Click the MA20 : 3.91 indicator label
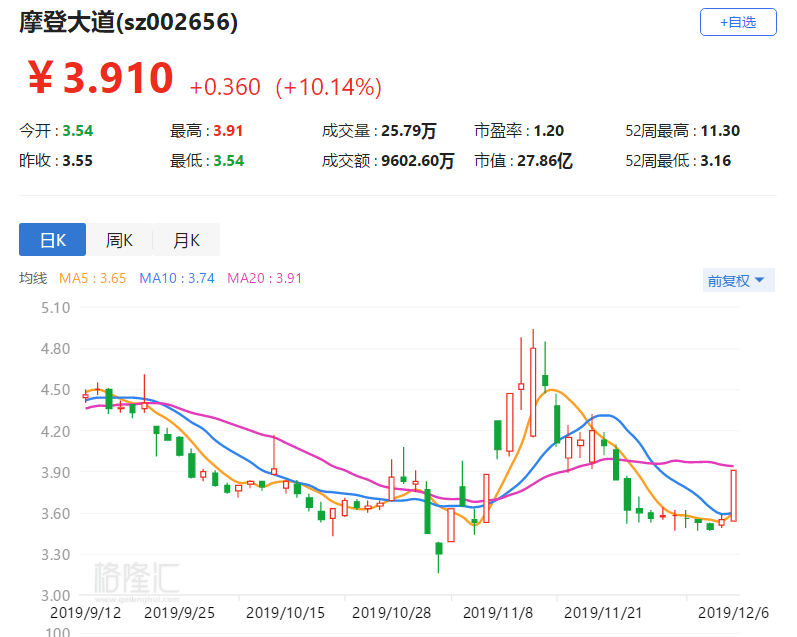 (x=264, y=279)
